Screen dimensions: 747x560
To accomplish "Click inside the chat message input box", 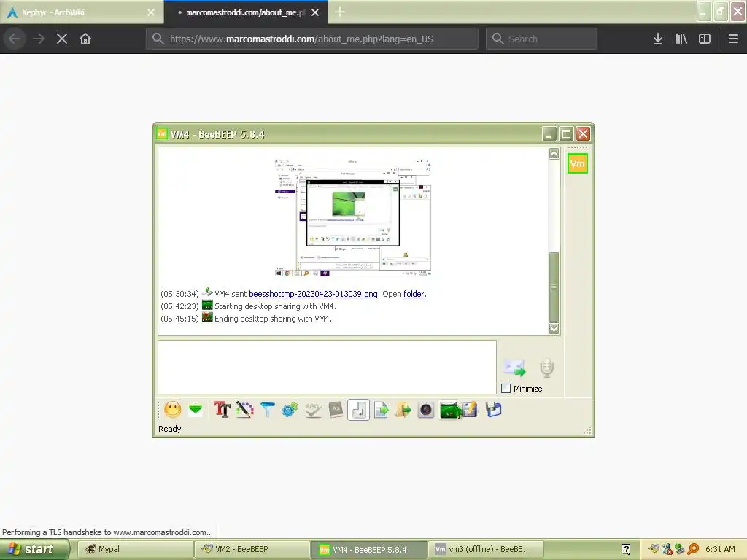I will 327,367.
